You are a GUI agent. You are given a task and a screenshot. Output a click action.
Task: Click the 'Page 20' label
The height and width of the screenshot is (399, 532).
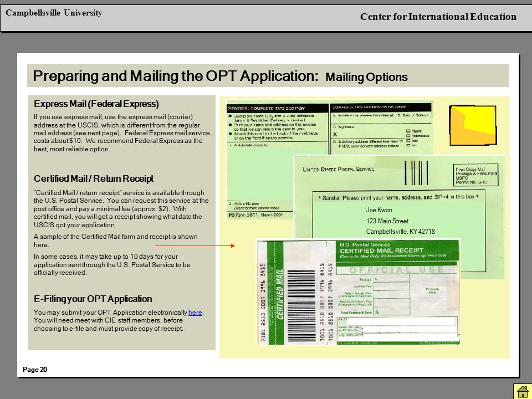(x=35, y=370)
